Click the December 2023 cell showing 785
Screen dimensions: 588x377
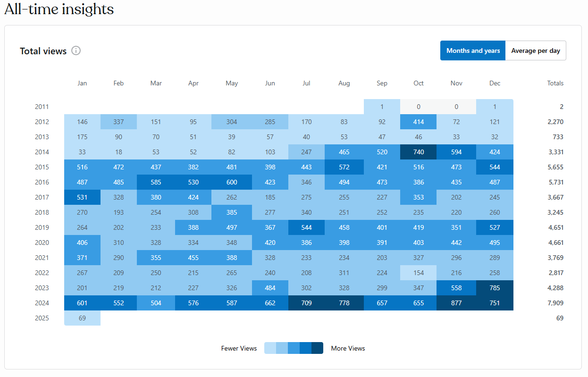(x=495, y=288)
